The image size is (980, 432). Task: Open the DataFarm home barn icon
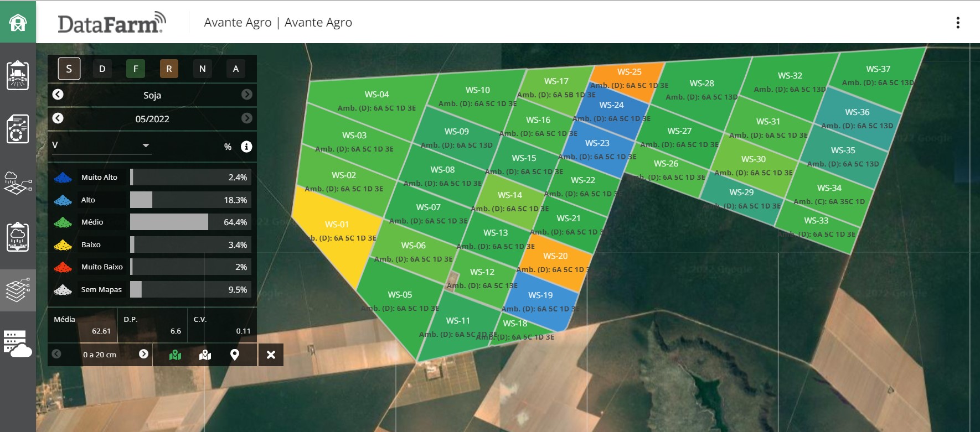coord(18,22)
